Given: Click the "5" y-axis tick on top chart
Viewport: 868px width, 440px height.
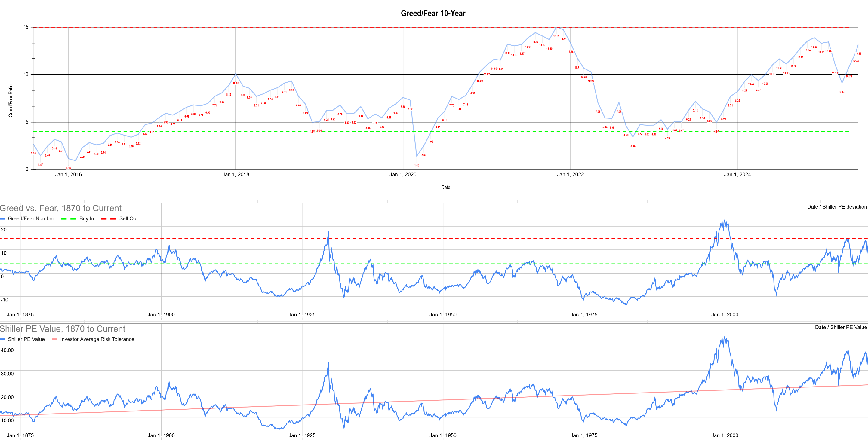Looking at the screenshot, I should pyautogui.click(x=27, y=122).
